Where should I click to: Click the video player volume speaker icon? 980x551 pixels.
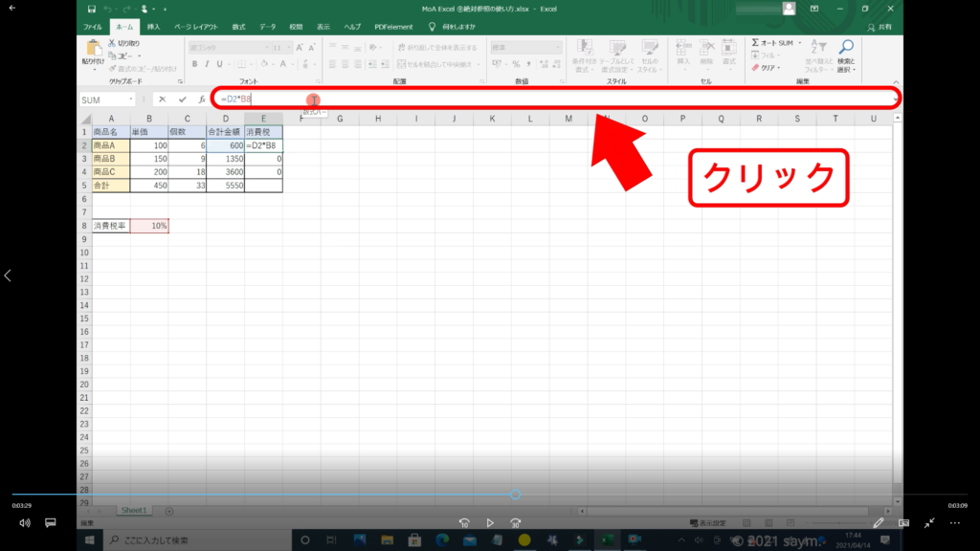[x=25, y=523]
